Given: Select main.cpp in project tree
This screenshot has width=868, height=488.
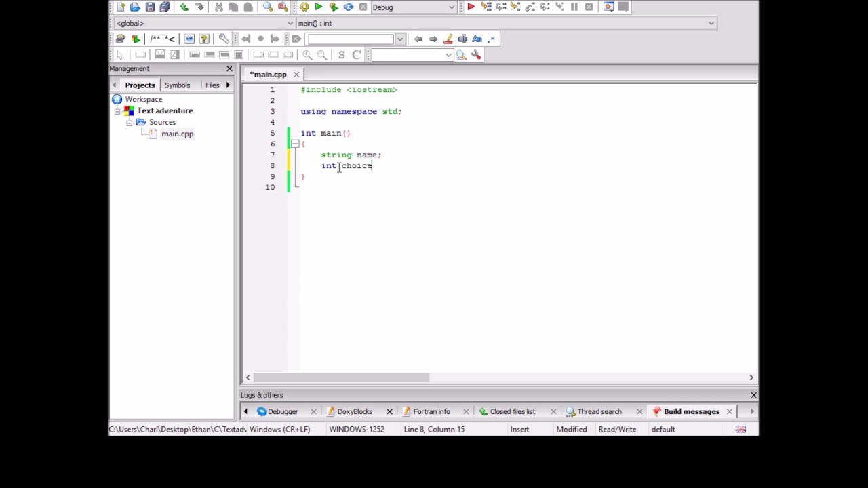Looking at the screenshot, I should 177,134.
